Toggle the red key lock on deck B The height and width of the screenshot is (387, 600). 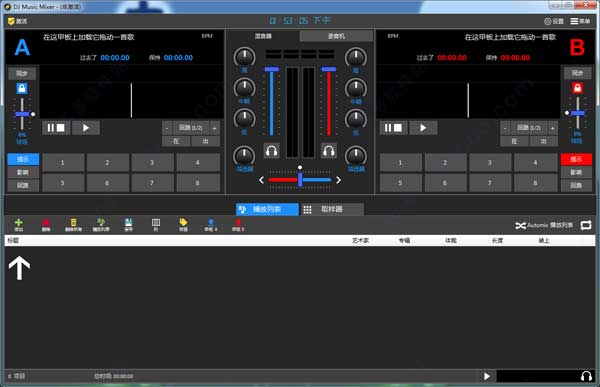pos(577,88)
